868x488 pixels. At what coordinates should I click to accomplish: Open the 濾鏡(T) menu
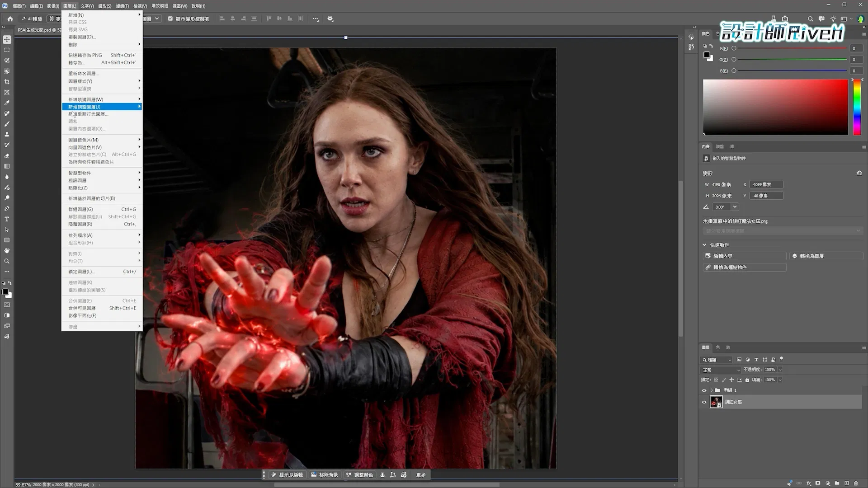click(x=122, y=6)
